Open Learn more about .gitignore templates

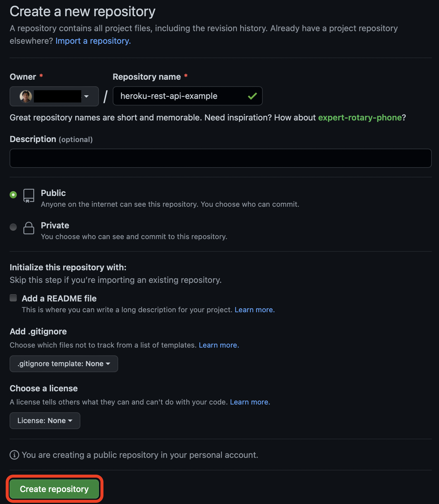point(219,345)
